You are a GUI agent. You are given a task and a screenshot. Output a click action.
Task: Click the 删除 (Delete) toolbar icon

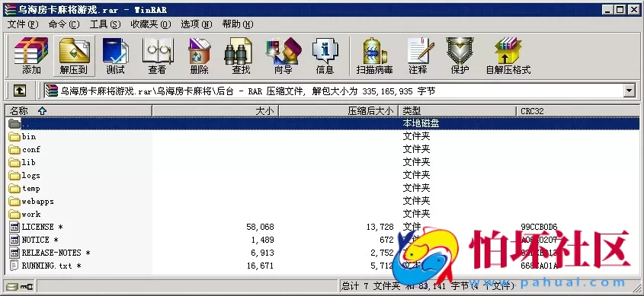[x=200, y=51]
